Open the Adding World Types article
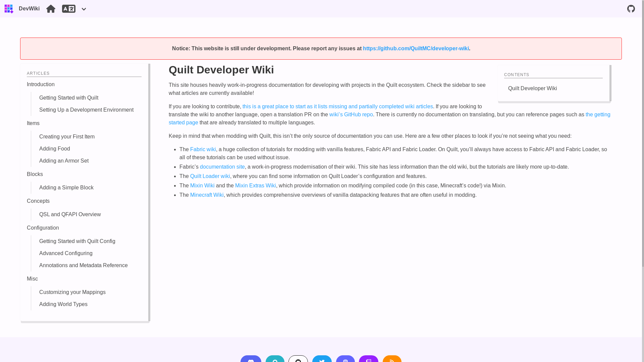 (x=63, y=304)
